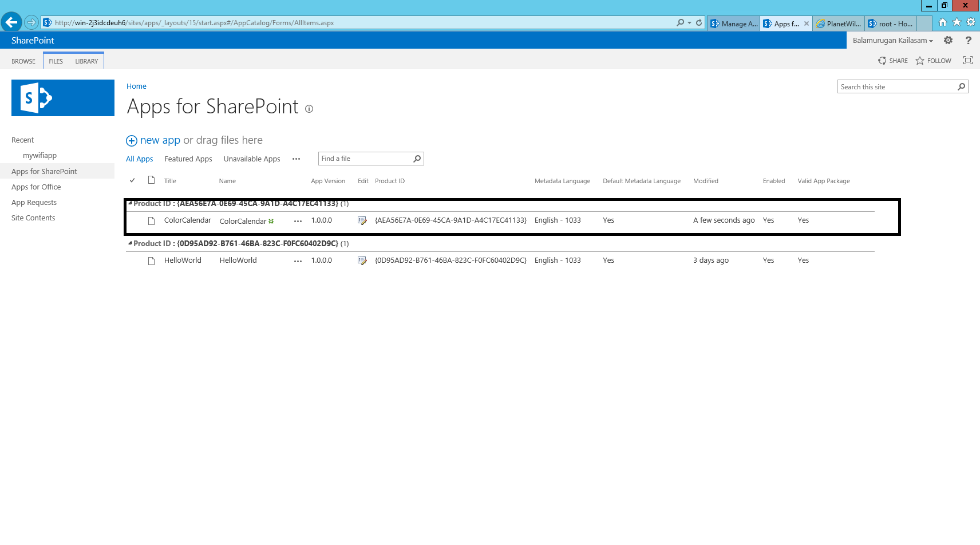This screenshot has height=545, width=980.
Task: Click the document icon in ColorCalendar row
Action: click(151, 221)
